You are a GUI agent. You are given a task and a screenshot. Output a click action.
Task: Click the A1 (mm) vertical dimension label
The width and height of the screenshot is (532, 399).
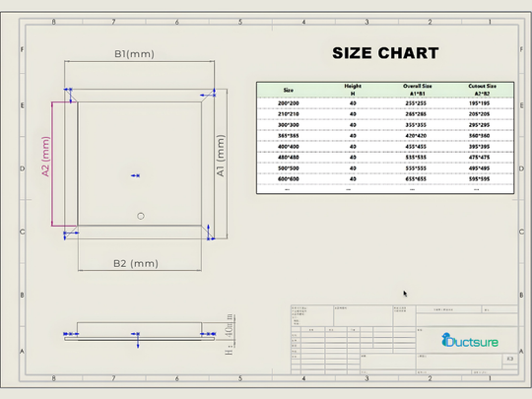221,156
